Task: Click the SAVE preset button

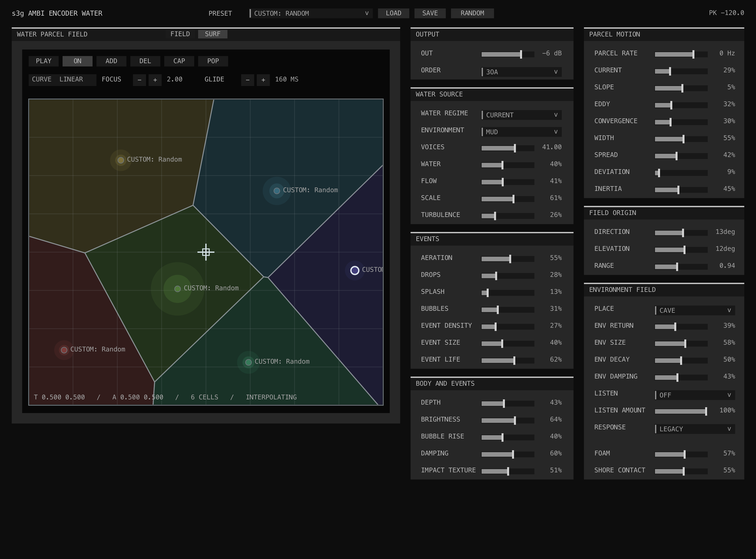Action: [x=430, y=13]
